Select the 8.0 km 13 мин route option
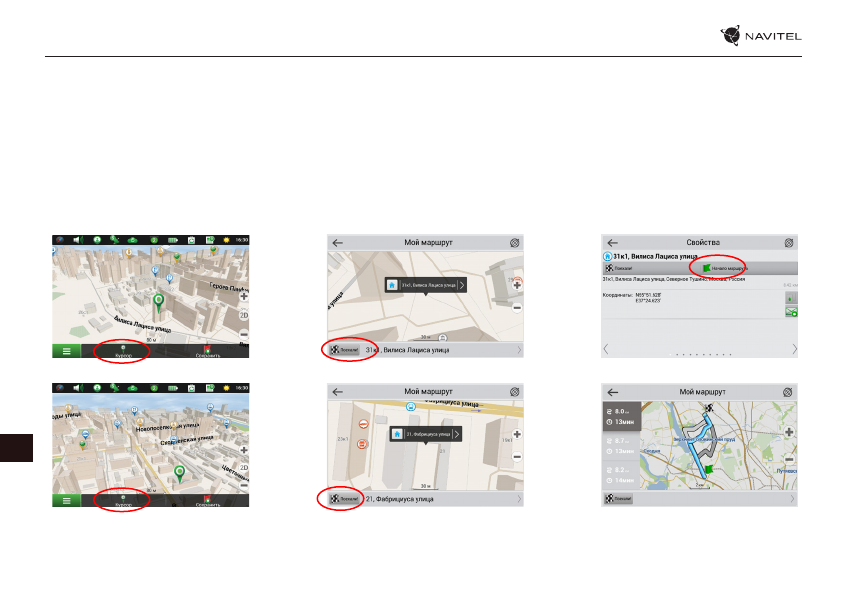The height and width of the screenshot is (595, 850). [622, 415]
